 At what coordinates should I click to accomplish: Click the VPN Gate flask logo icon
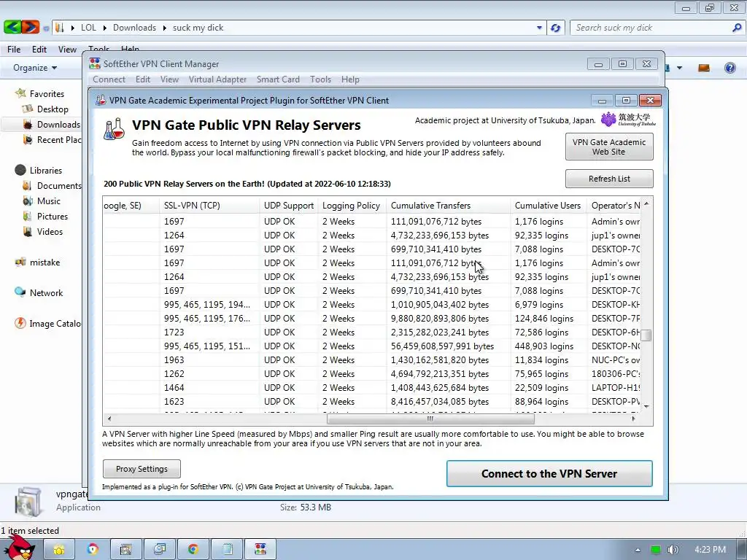click(x=114, y=129)
